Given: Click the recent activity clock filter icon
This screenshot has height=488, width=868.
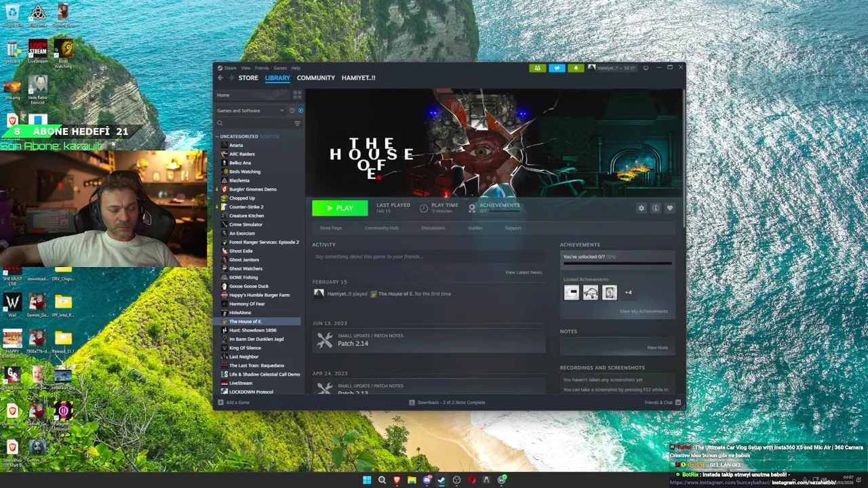Looking at the screenshot, I should click(292, 110).
